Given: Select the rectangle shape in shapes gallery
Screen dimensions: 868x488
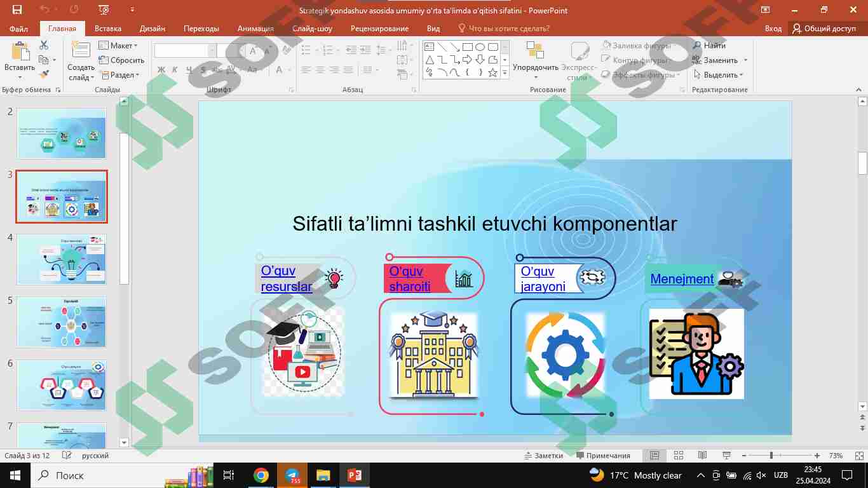Looking at the screenshot, I should tap(467, 47).
